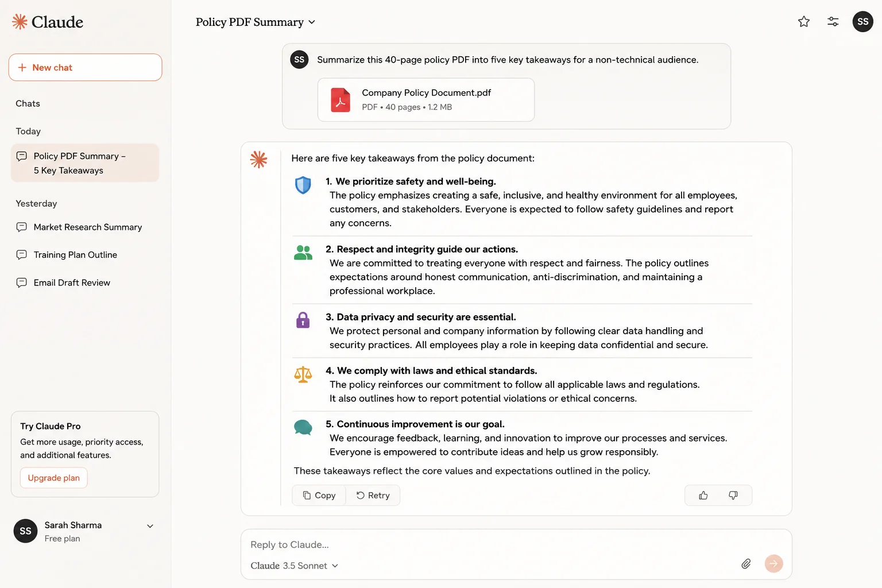Screen dimensions: 882x588
Task: Star this chat with the favorite icon
Action: [x=804, y=22]
